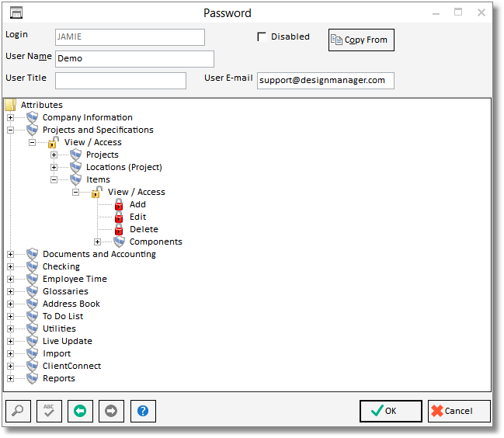504x438 pixels.
Task: Expand the Checking node
Action: coord(10,267)
